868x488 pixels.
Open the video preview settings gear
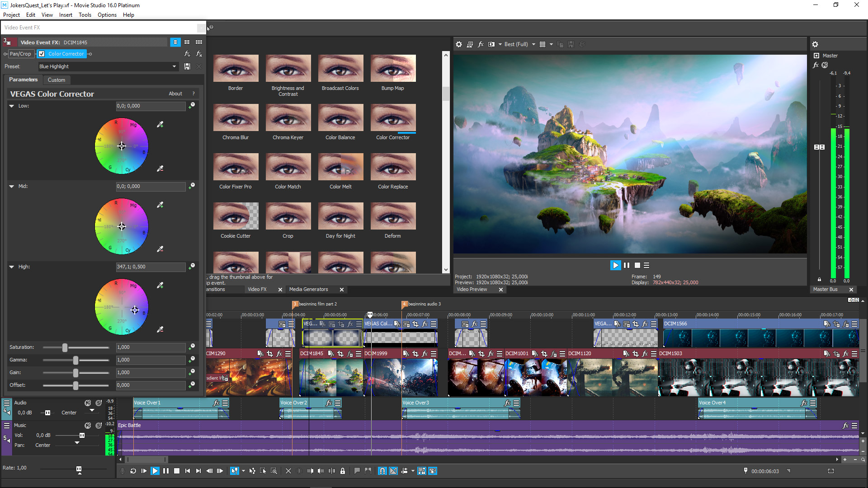click(x=459, y=44)
